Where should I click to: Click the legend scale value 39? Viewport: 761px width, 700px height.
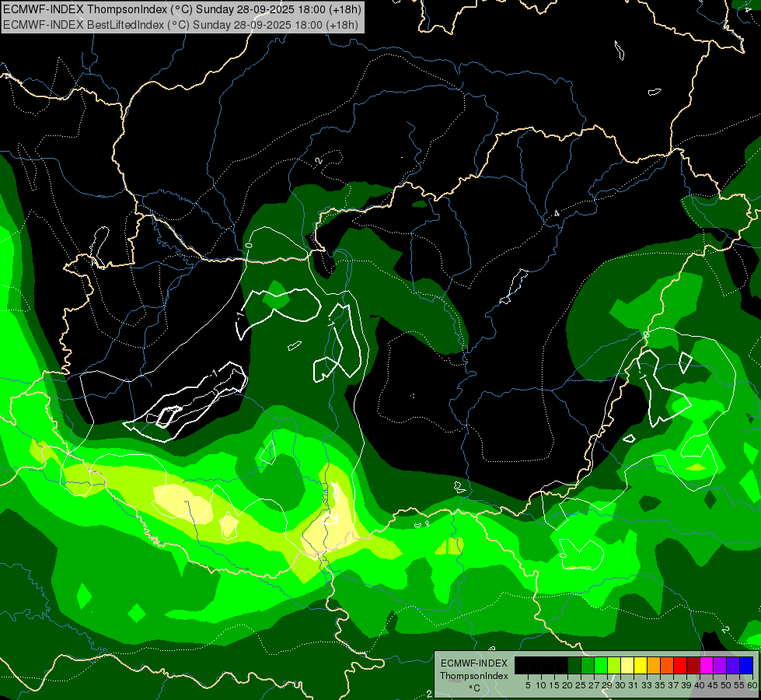point(686,685)
